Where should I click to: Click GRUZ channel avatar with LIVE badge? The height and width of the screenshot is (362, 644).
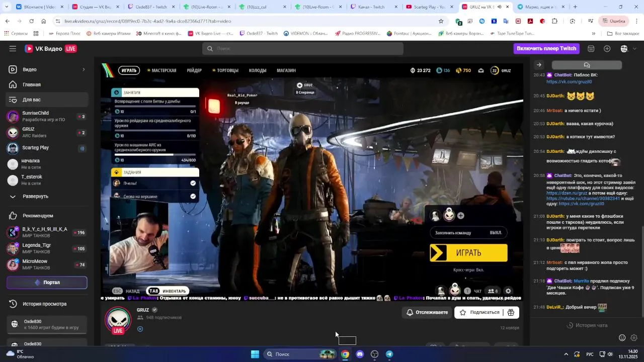coord(118,320)
